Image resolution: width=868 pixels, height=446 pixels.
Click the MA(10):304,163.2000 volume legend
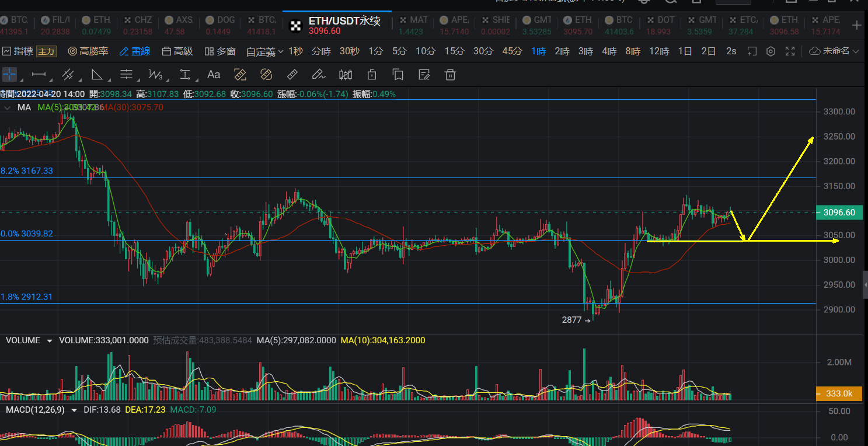(383, 340)
